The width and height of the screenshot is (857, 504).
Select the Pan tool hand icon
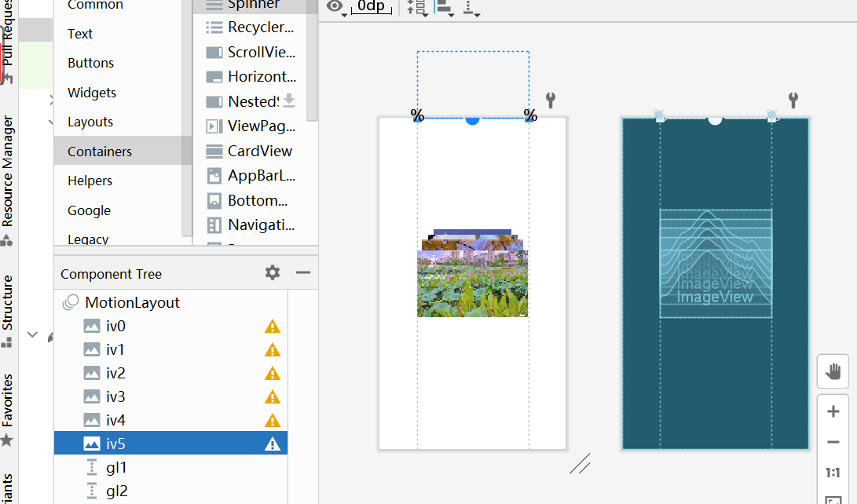(x=833, y=371)
